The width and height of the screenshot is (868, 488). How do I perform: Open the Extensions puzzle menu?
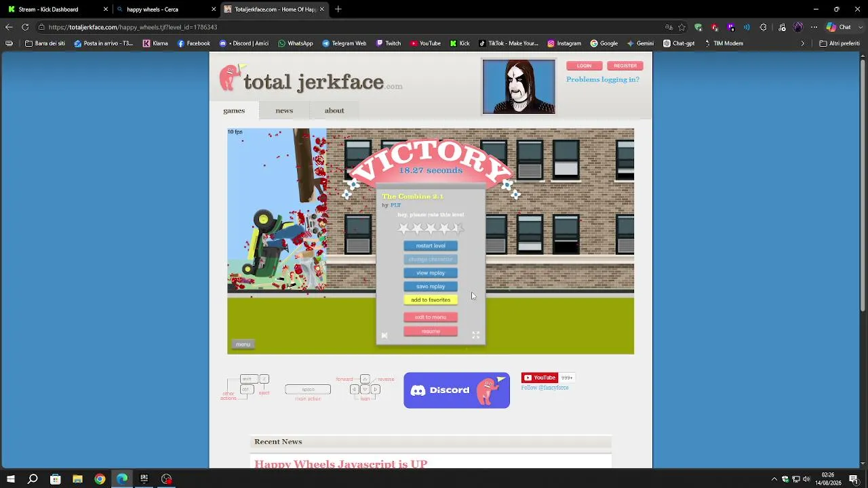click(x=764, y=27)
